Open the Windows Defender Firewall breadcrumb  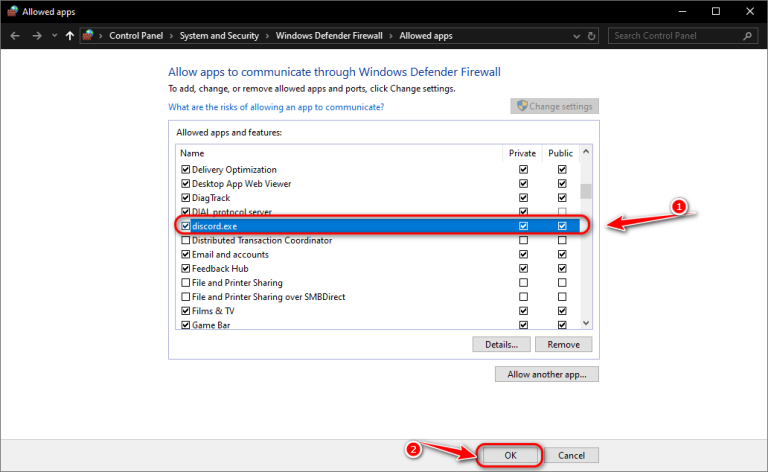click(329, 36)
